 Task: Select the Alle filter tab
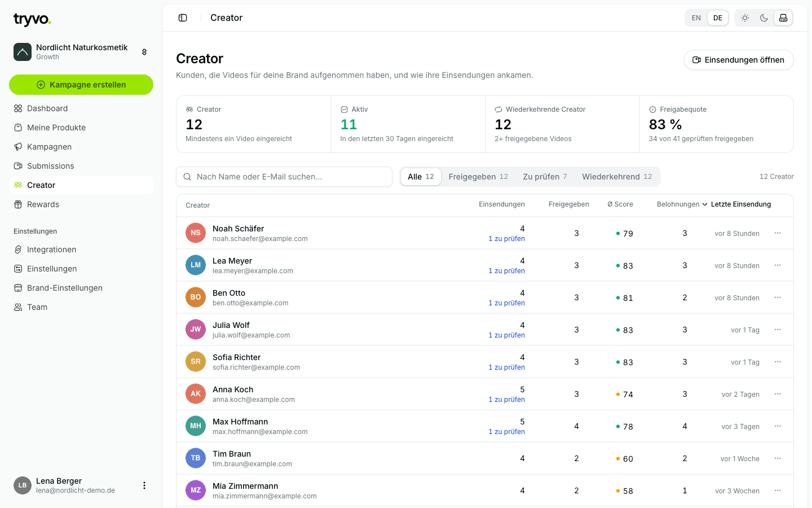(x=421, y=177)
